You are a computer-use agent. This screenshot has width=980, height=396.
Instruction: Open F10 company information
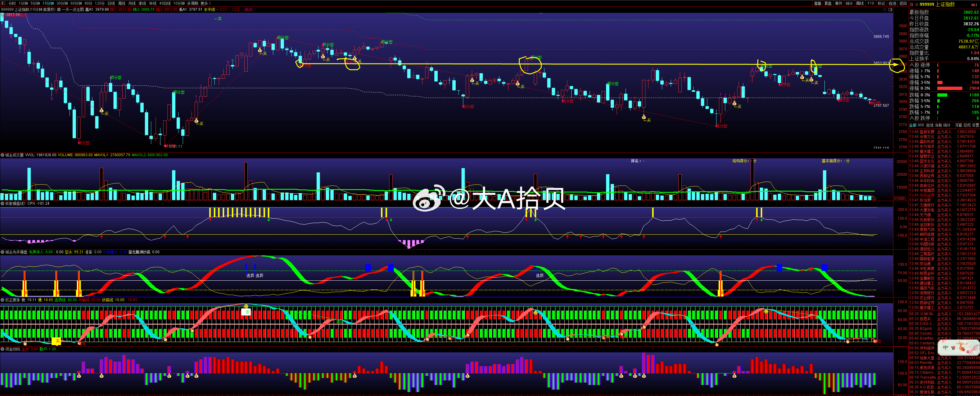[x=871, y=3]
